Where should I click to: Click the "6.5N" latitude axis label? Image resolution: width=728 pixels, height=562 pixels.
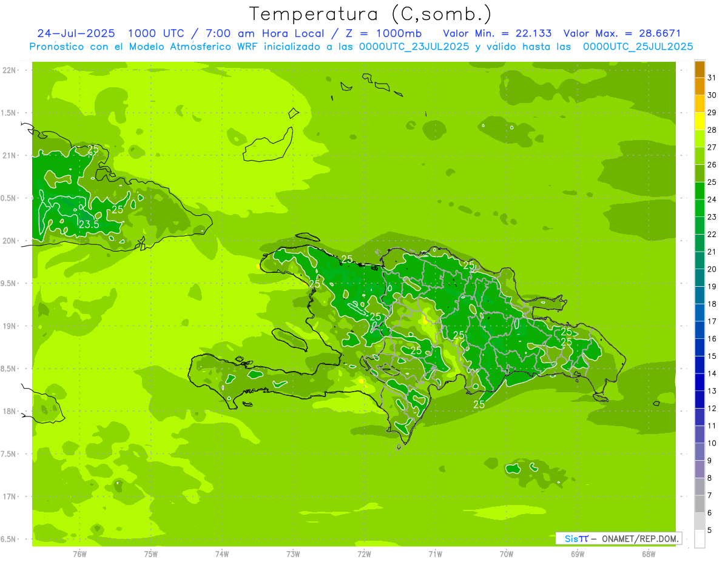pyautogui.click(x=9, y=539)
